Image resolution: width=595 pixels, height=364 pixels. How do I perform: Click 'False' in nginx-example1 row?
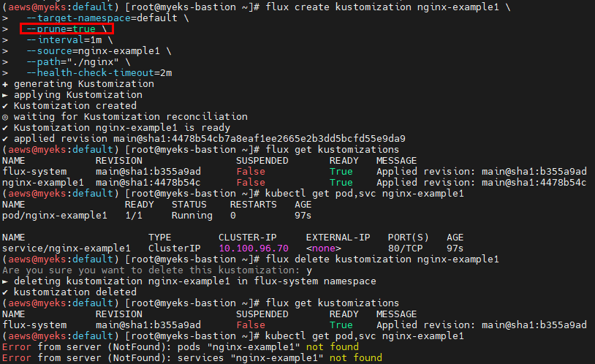point(251,183)
